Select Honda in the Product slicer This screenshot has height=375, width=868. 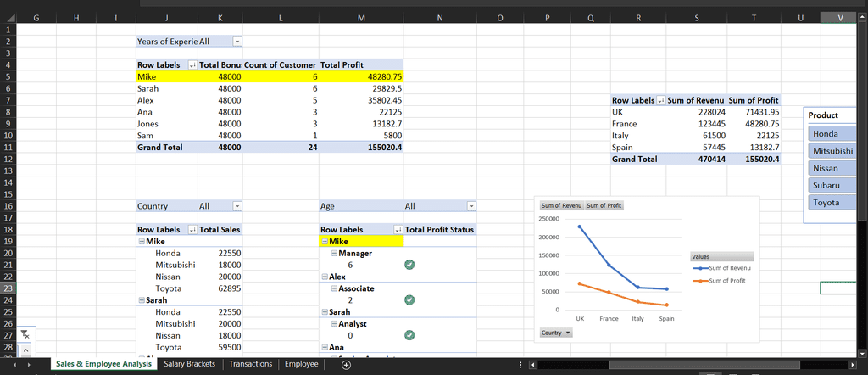831,134
